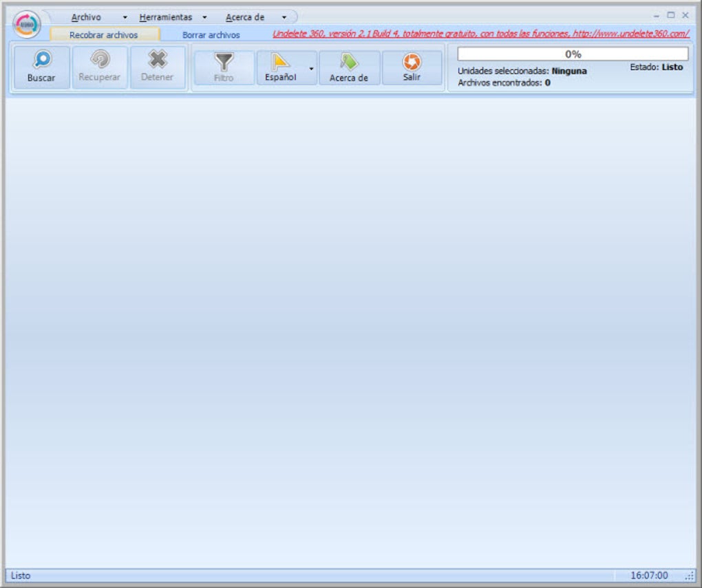Click the resize grip in status bar corner
702x588 pixels.
[x=690, y=576]
